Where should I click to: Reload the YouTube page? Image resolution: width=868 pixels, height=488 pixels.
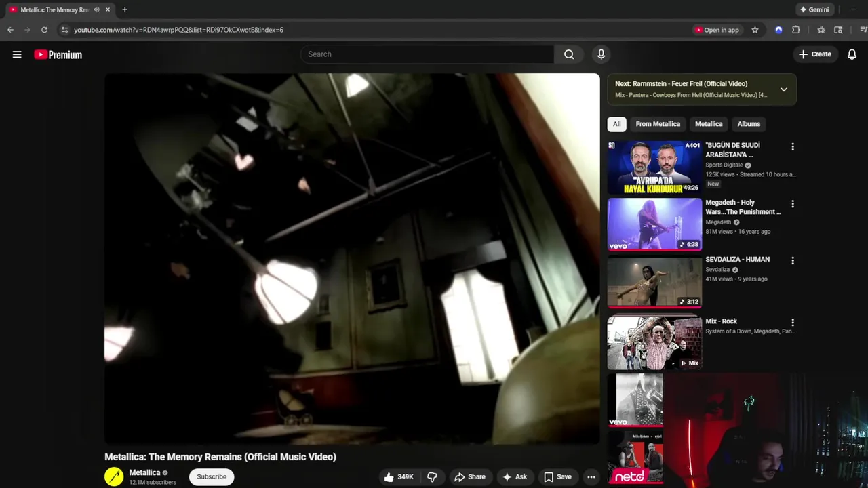pyautogui.click(x=44, y=30)
